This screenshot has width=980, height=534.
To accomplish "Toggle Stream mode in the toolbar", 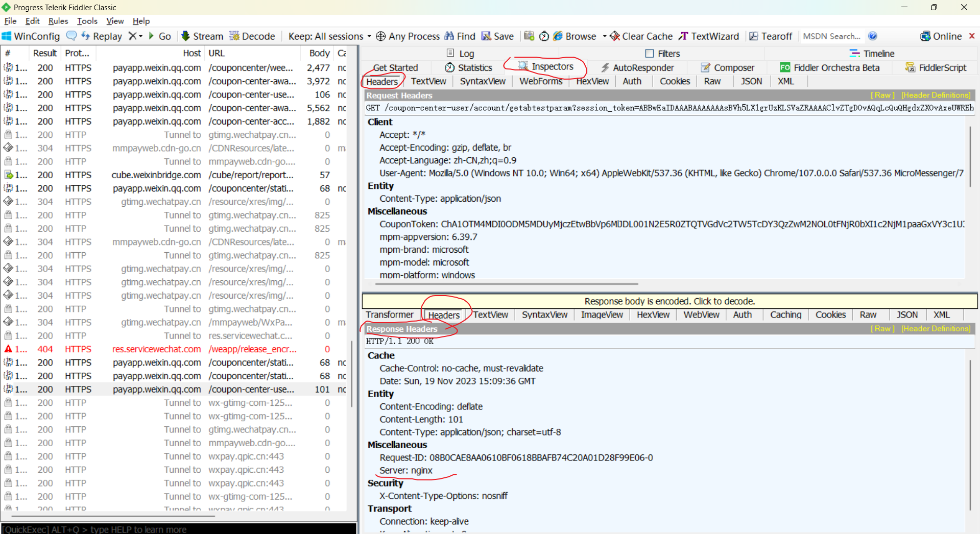I will [202, 36].
